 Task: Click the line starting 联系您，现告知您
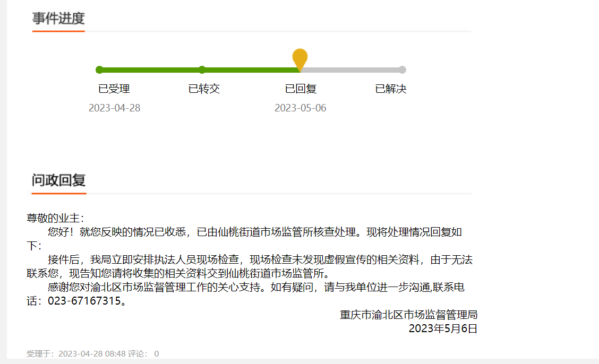click(x=178, y=274)
